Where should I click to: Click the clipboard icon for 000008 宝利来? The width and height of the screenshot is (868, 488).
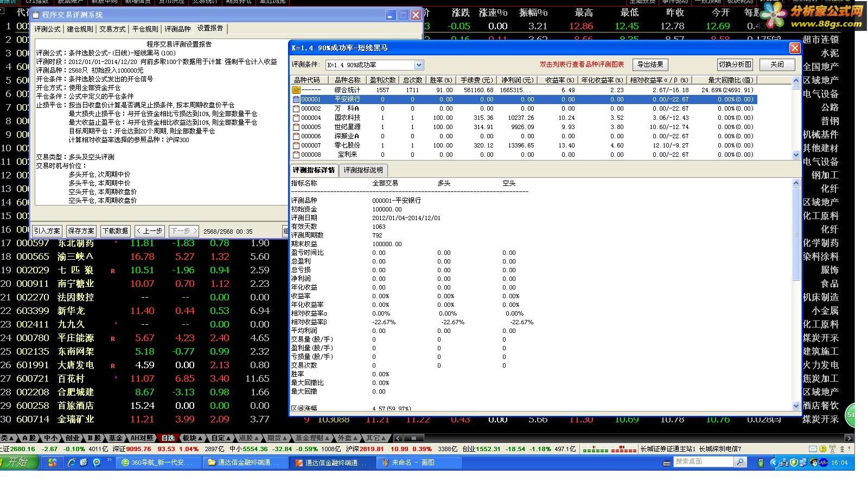click(x=296, y=155)
